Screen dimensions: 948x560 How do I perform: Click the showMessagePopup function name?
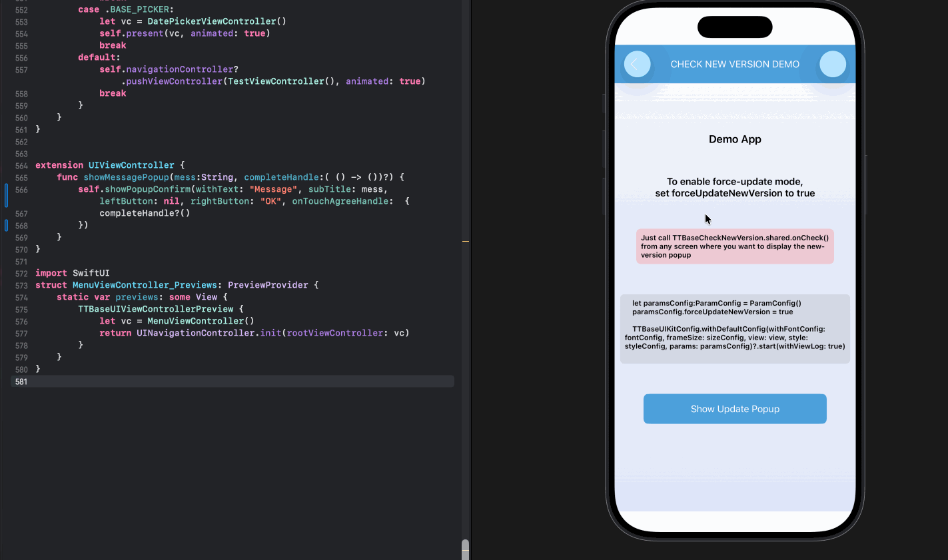[126, 177]
